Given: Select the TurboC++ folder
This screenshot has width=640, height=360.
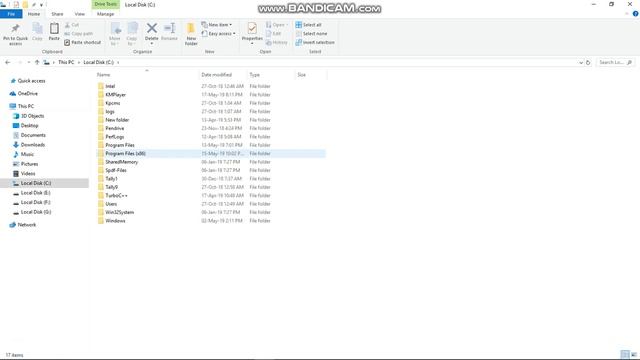Looking at the screenshot, I should 116,196.
